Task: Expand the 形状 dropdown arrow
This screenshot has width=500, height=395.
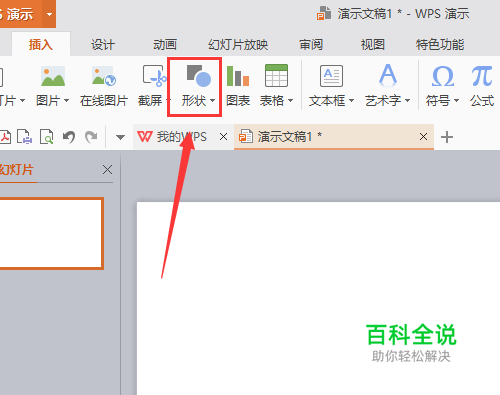Action: point(213,100)
